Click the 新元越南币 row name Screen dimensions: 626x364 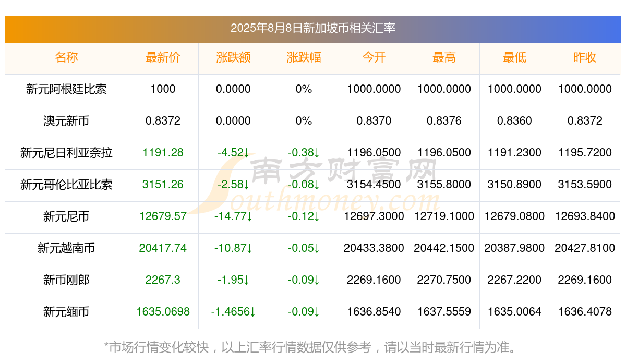[x=66, y=248]
